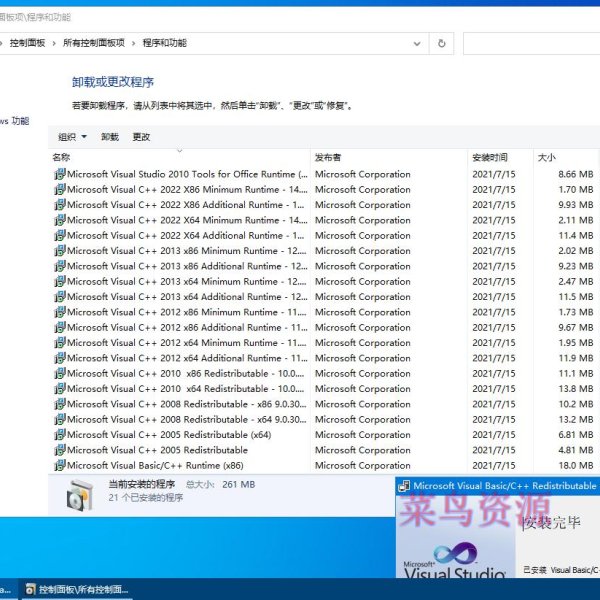This screenshot has width=600, height=600.
Task: Click size value 11.9 MB
Action: 576,358
